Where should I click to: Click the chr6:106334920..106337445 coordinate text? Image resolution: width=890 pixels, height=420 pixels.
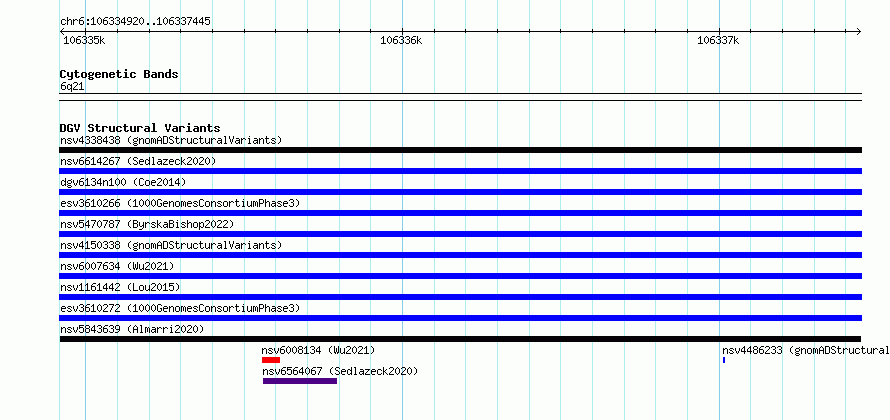(x=135, y=22)
